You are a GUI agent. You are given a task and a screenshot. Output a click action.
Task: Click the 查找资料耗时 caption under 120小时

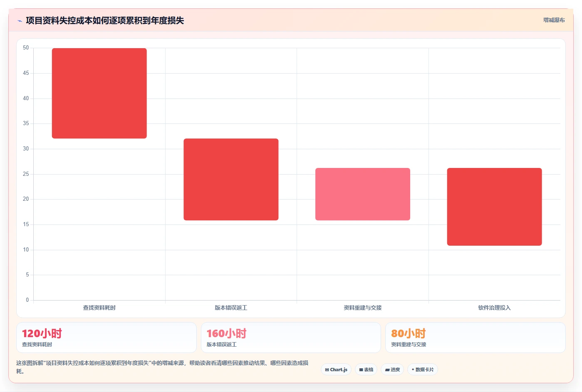(37, 345)
